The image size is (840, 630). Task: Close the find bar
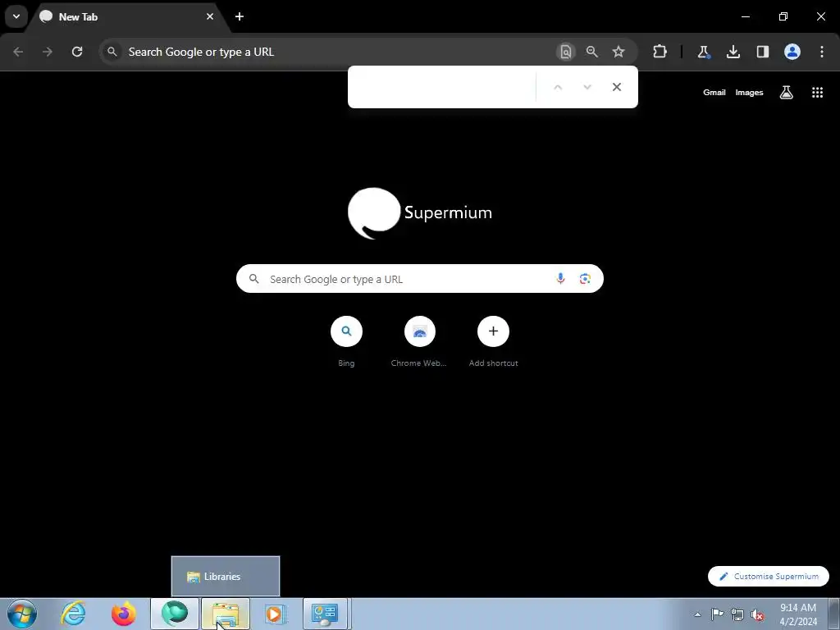[617, 87]
